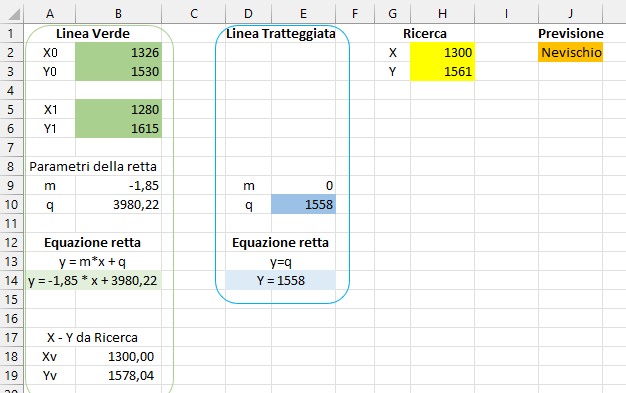Click the X0 label cell
The height and width of the screenshot is (393, 626).
tap(50, 52)
